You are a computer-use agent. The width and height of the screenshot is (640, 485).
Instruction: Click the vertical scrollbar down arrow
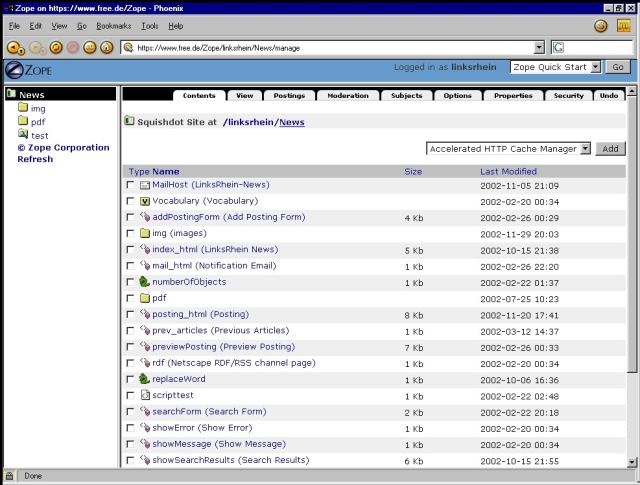(632, 461)
